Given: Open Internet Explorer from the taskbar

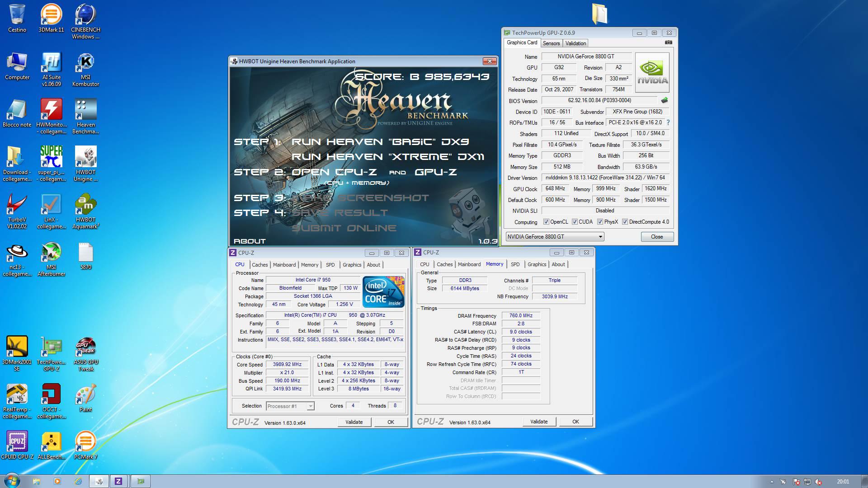Looking at the screenshot, I should click(x=78, y=481).
